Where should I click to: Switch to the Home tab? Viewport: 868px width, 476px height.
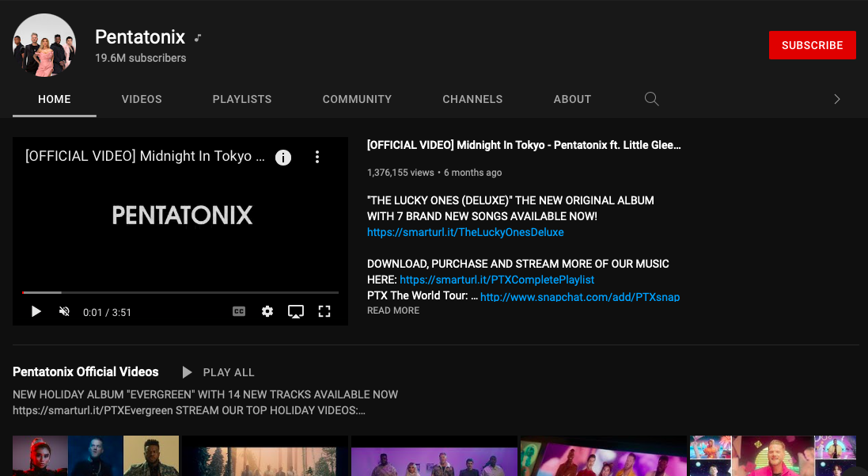pyautogui.click(x=55, y=99)
